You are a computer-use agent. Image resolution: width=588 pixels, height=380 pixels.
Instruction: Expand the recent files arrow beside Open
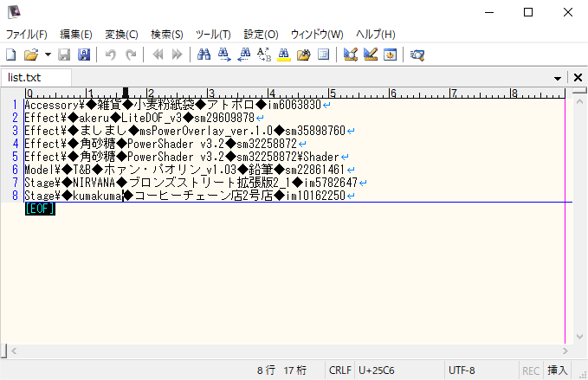coord(48,55)
